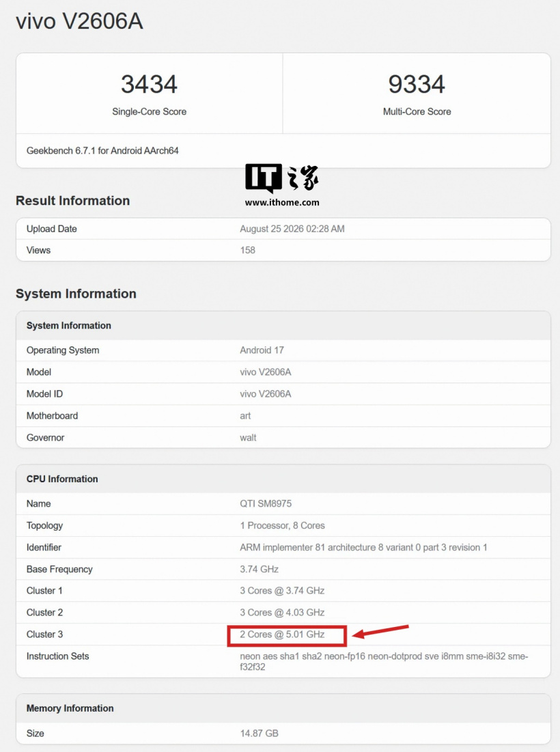The image size is (560, 752).
Task: Click the Instruction Sets label
Action: [57, 656]
